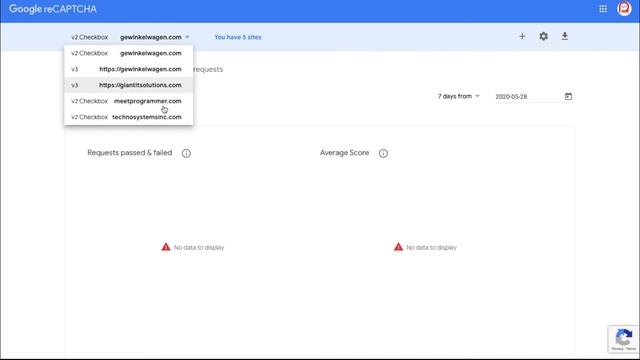Open the calendar date picker icon
Viewport: 640px width, 360px height.
tap(568, 96)
